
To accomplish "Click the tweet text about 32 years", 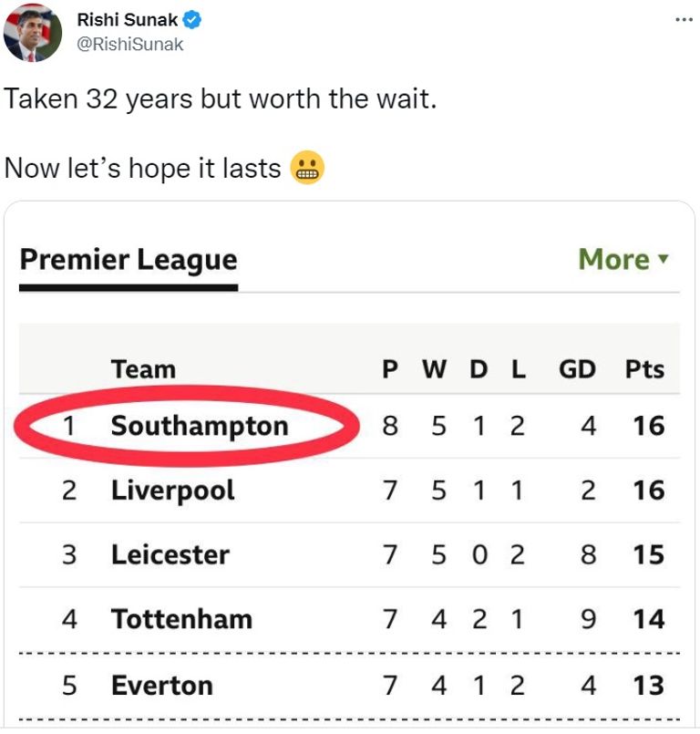I will pyautogui.click(x=221, y=98).
